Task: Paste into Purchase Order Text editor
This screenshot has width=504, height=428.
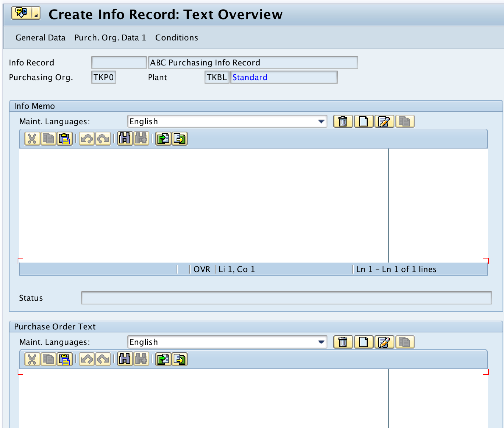Action: 65,359
